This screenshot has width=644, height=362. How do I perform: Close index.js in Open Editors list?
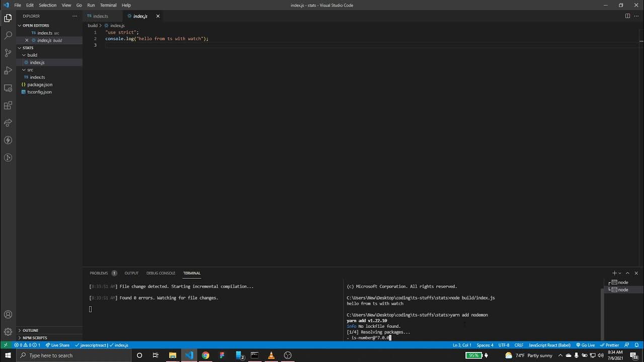point(27,40)
